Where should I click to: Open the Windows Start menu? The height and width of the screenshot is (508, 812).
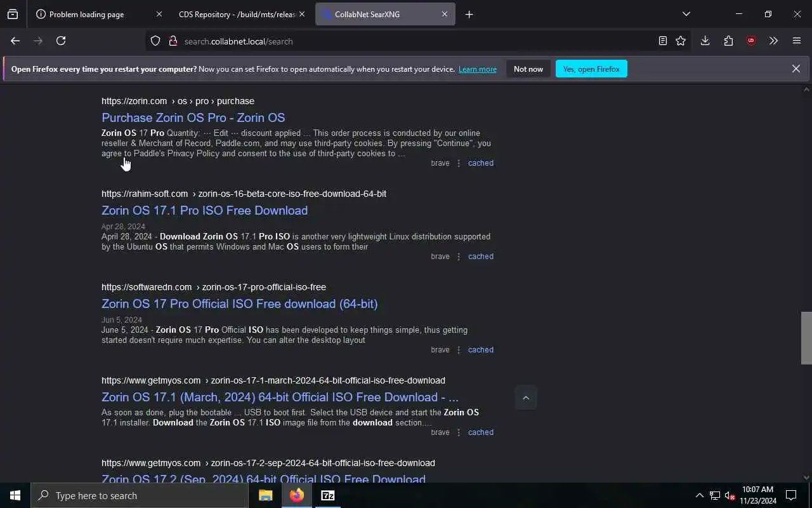click(15, 495)
